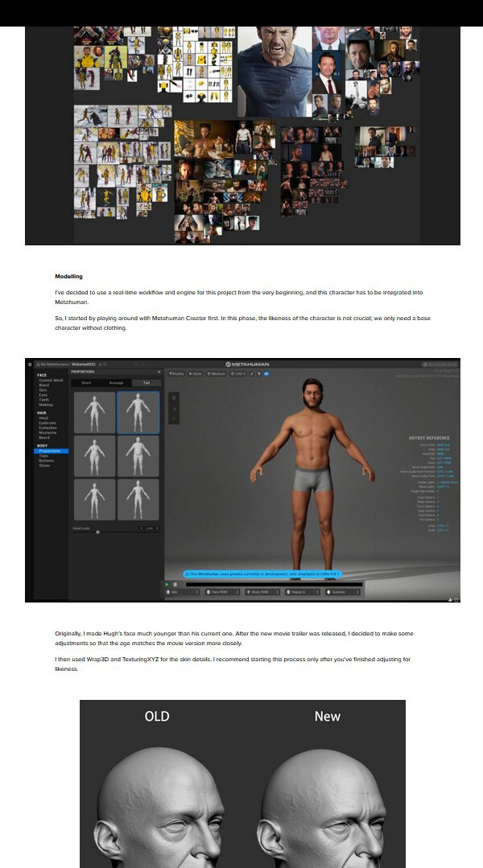
Task: Open the Auto camera dropdown
Action: pyautogui.click(x=195, y=373)
